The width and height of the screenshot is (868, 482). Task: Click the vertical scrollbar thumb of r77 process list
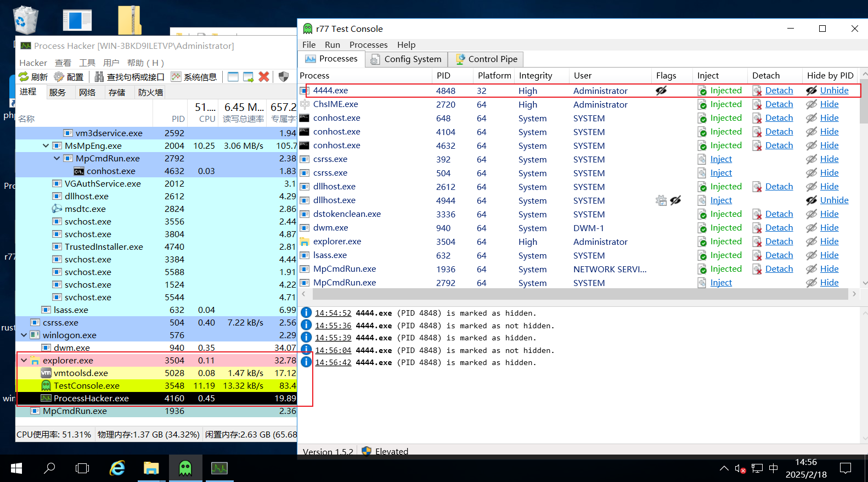863,102
